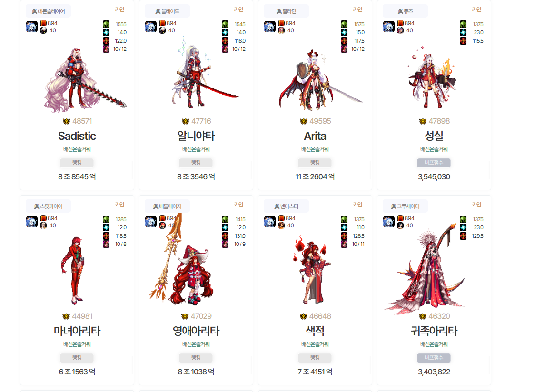545x392 pixels.
Task: Click the green orb icon beside 1575
Action: (344, 24)
